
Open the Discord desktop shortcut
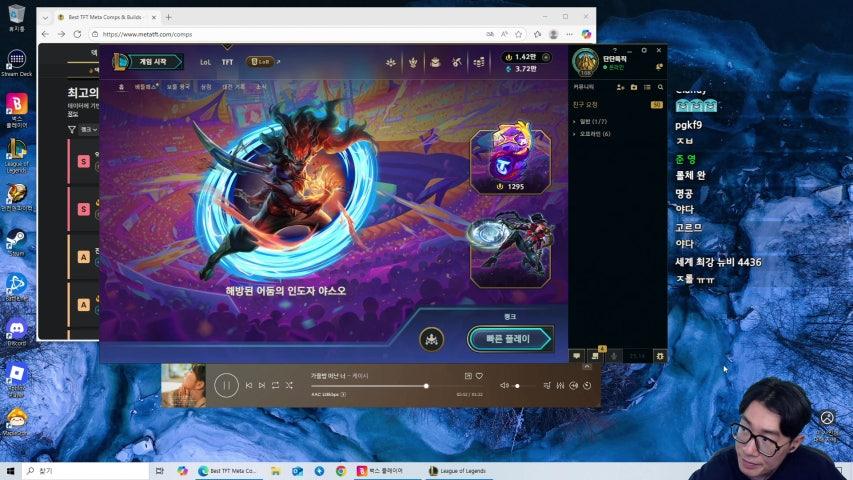16,333
